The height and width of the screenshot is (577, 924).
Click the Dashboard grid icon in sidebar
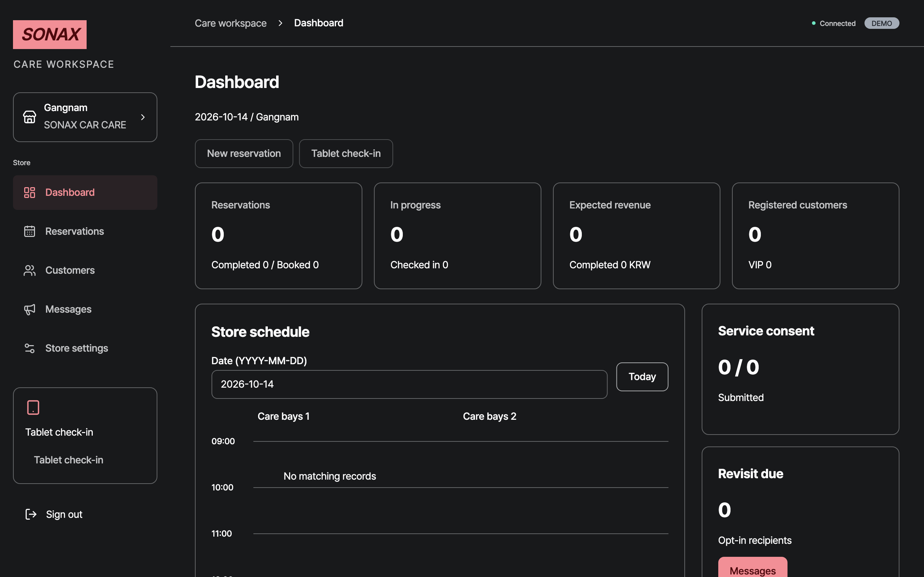point(29,192)
